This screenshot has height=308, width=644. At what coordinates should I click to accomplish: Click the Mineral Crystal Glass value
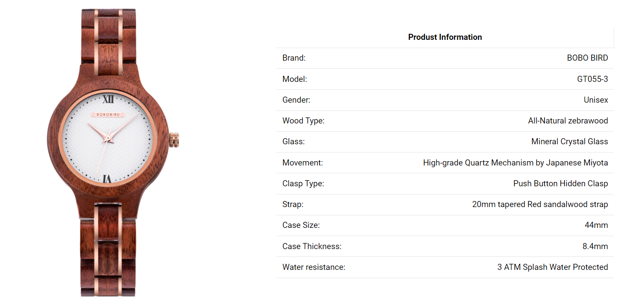(570, 142)
